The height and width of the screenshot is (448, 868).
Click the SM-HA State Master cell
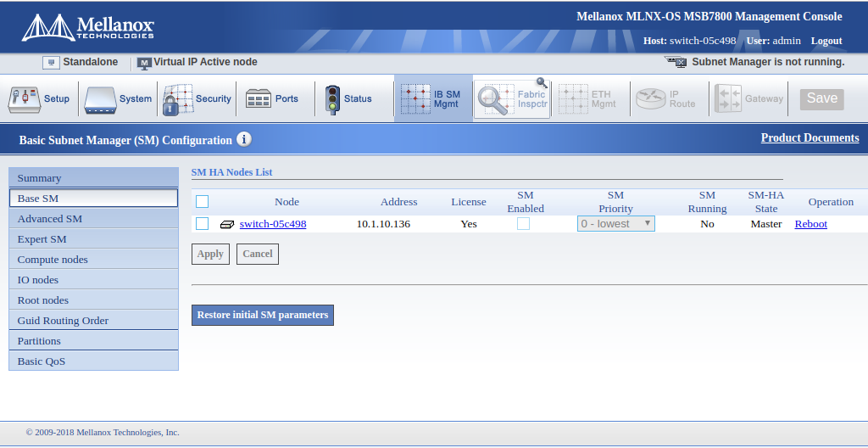click(766, 224)
